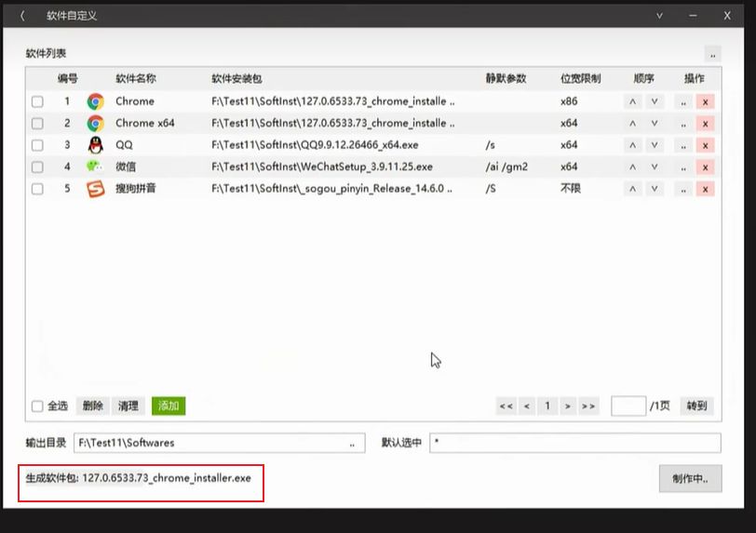Move Chrome x64 row up
The image size is (756, 533).
point(632,123)
